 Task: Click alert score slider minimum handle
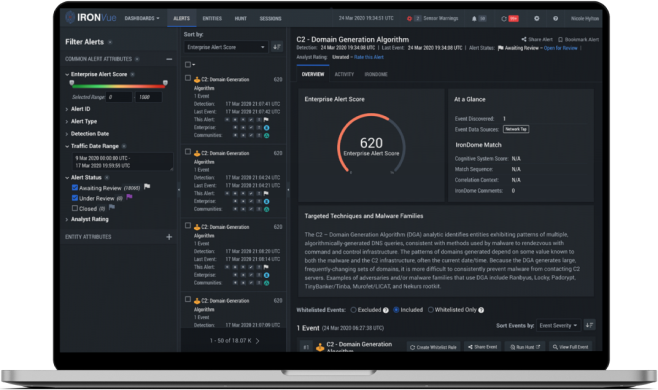72,83
